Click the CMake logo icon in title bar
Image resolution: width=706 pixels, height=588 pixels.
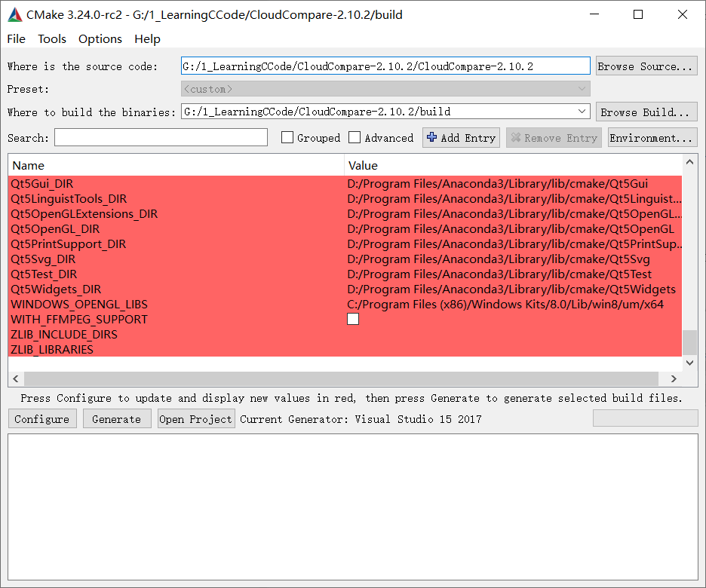pos(15,15)
